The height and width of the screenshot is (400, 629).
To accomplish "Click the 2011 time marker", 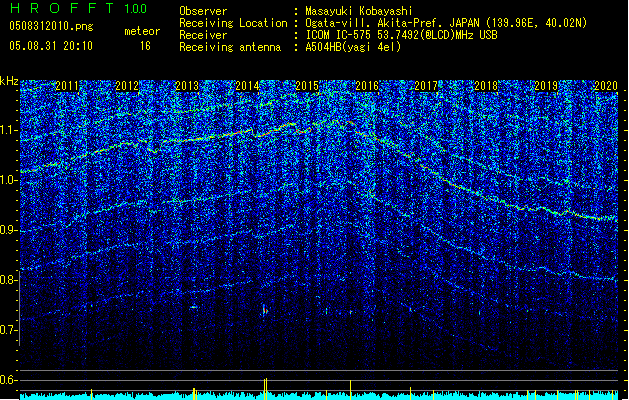I will (67, 85).
